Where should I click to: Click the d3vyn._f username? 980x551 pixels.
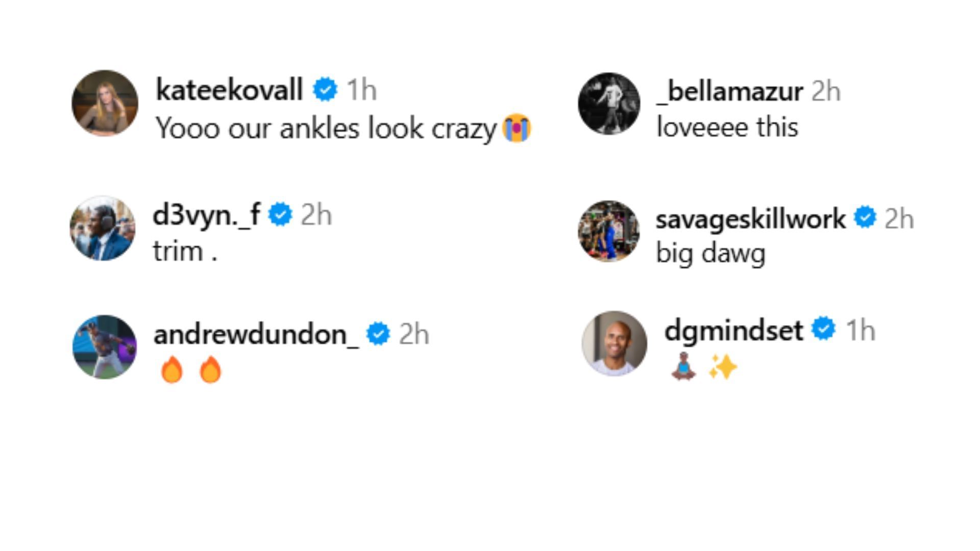click(207, 215)
